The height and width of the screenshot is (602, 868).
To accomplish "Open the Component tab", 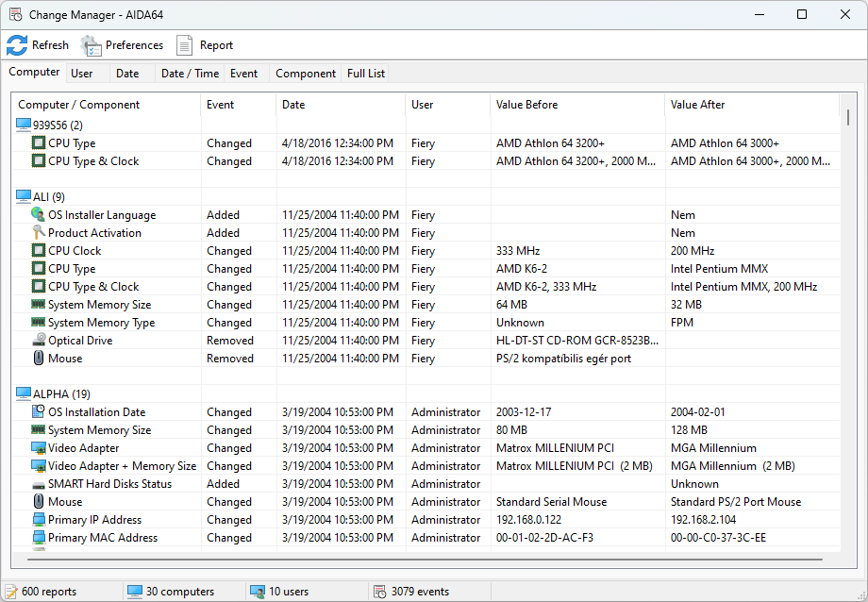I will click(x=305, y=74).
